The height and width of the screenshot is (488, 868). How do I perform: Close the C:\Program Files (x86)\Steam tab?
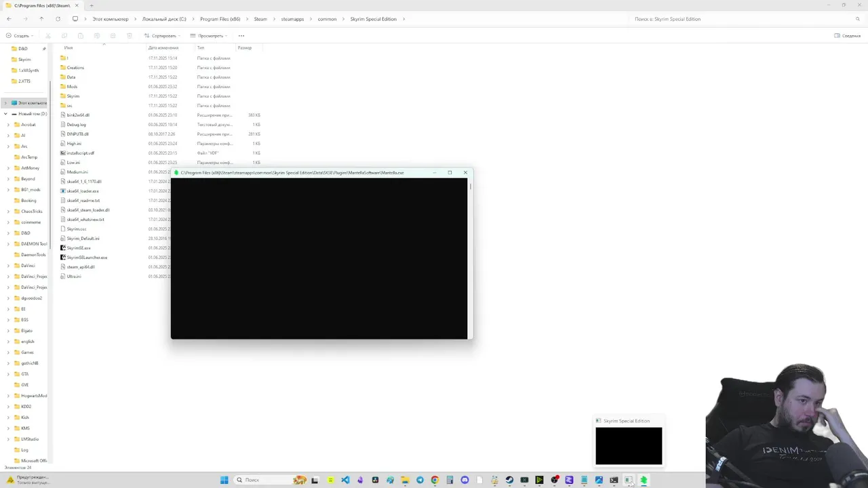pos(78,5)
